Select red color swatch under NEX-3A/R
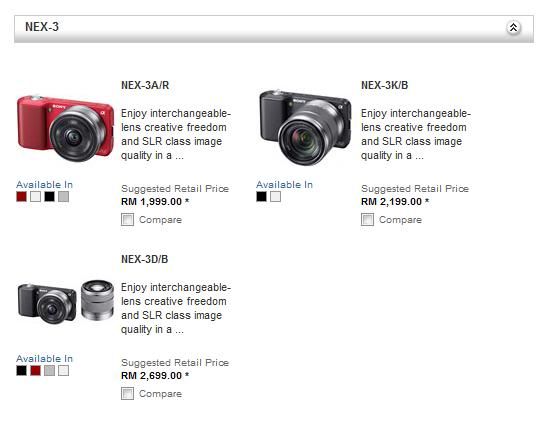 (x=21, y=196)
